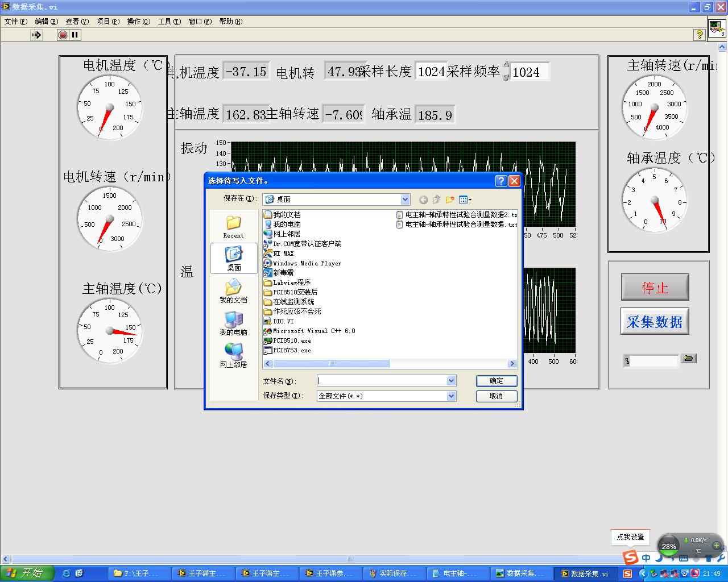Open the 帮助 menu
The width and height of the screenshot is (728, 582).
pos(231,22)
